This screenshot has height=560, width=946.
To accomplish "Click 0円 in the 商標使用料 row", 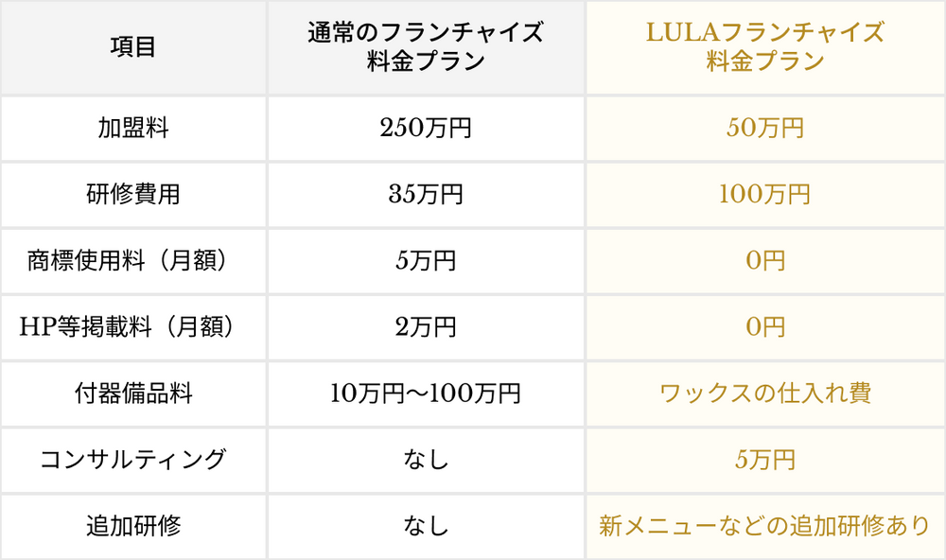I will pyautogui.click(x=765, y=261).
